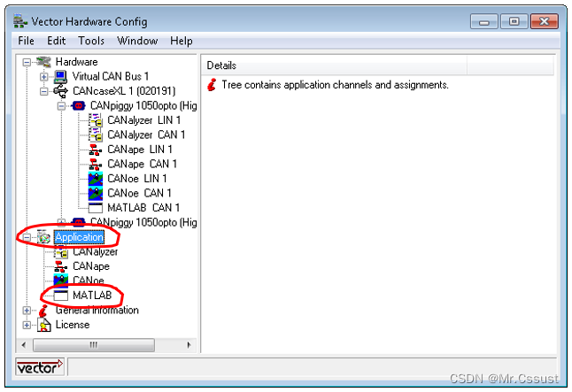Click the CANcaseXL 1 USB device icon
The height and width of the screenshot is (392, 572).
point(60,91)
